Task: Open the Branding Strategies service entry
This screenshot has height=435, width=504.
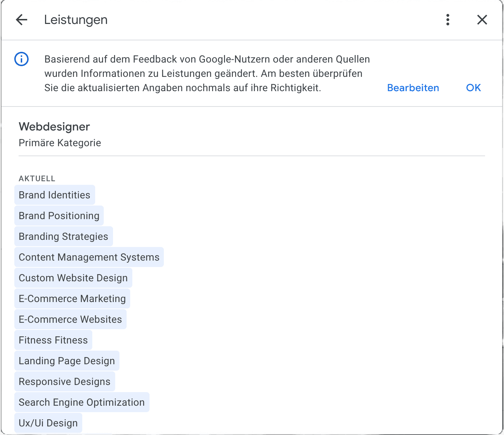Action: tap(63, 236)
